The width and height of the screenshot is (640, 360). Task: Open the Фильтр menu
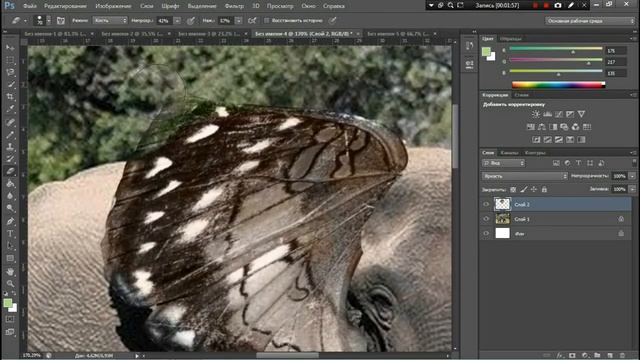click(x=234, y=6)
